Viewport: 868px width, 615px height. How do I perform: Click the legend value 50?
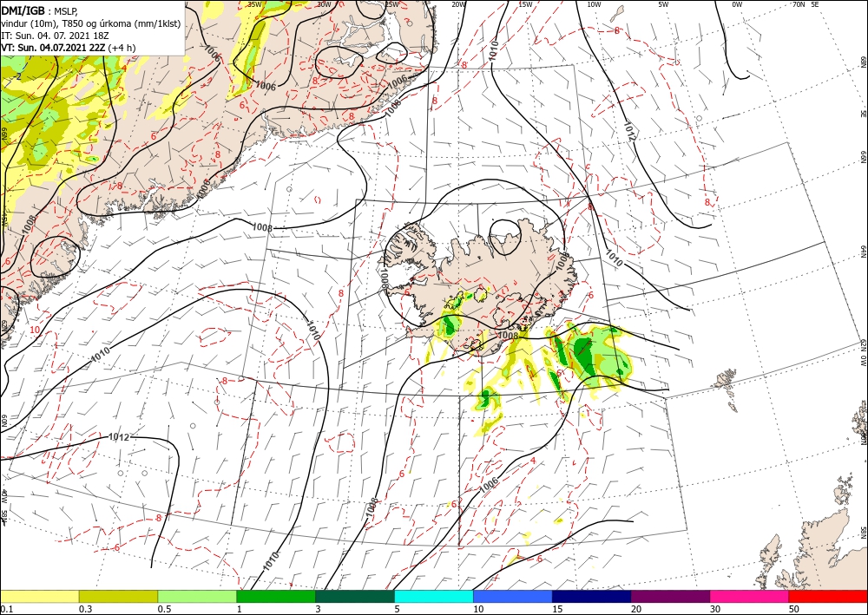pyautogui.click(x=794, y=609)
